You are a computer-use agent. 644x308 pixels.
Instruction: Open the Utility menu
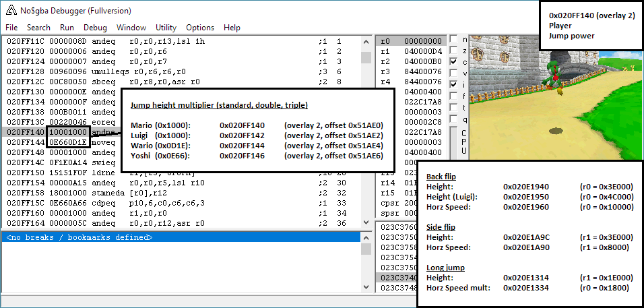[166, 28]
